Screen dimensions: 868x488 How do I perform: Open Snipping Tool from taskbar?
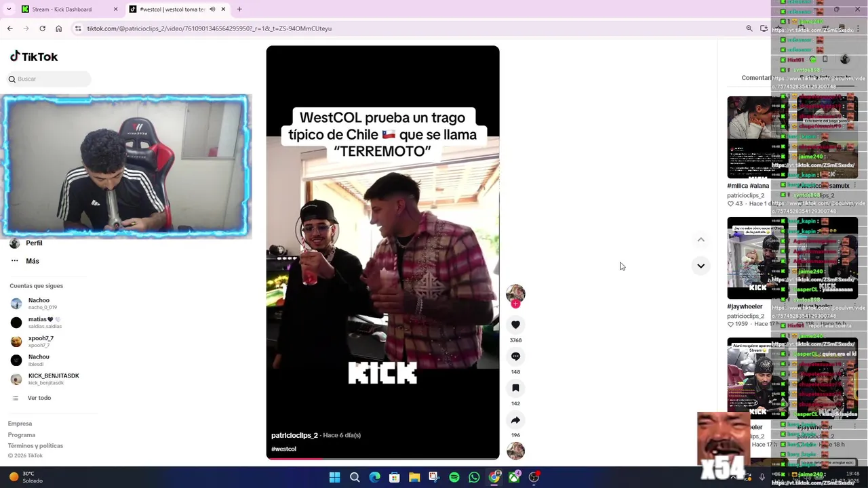coord(435,477)
